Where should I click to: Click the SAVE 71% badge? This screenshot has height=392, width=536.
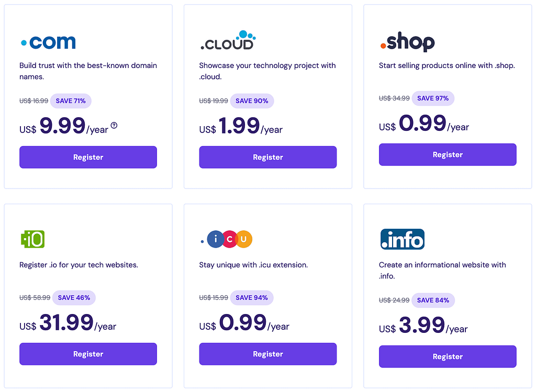pos(71,101)
